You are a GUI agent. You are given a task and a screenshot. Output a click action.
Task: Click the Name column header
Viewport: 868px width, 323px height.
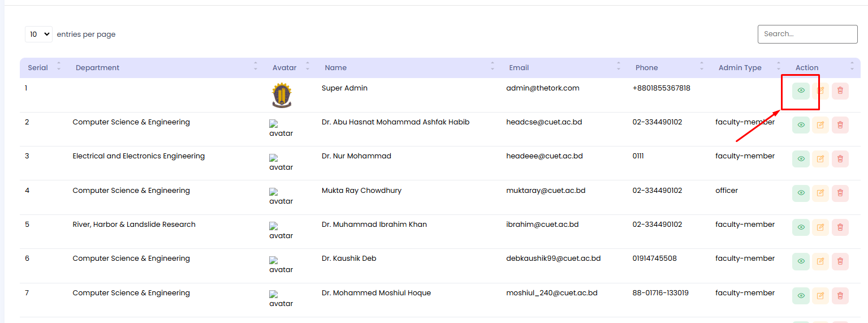tap(335, 68)
